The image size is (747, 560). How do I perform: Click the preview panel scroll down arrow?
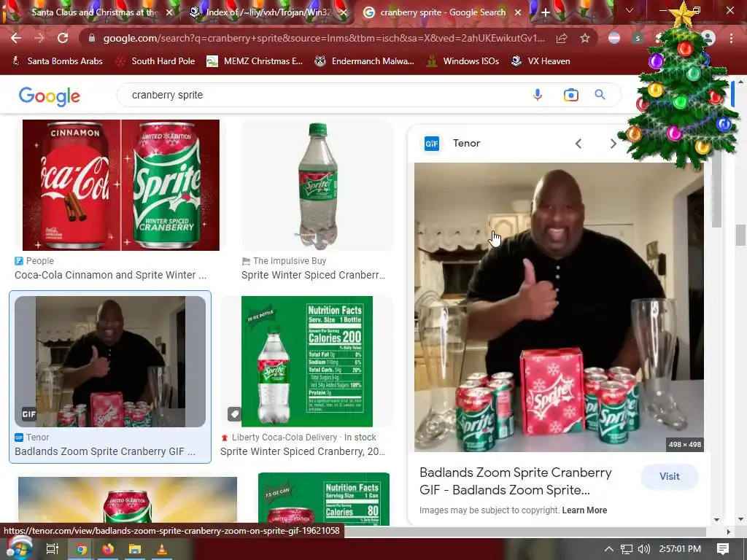click(x=718, y=519)
